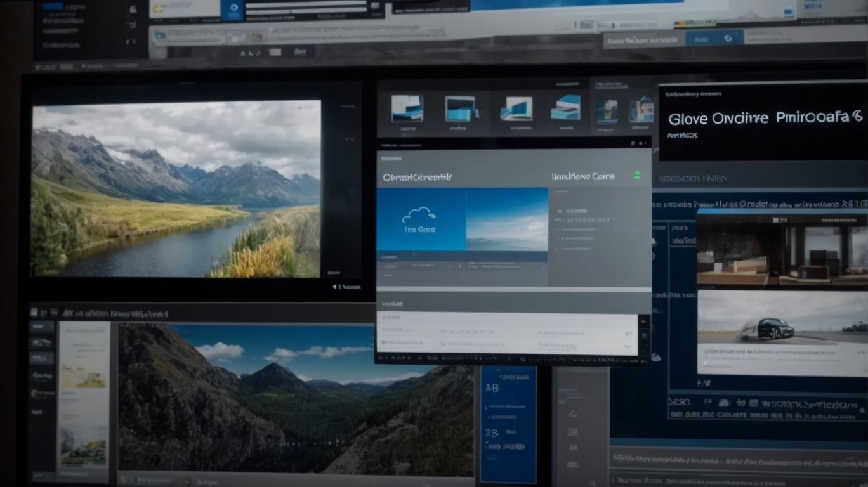Click the Imuliare Carre label
The width and height of the screenshot is (868, 487).
(x=583, y=176)
